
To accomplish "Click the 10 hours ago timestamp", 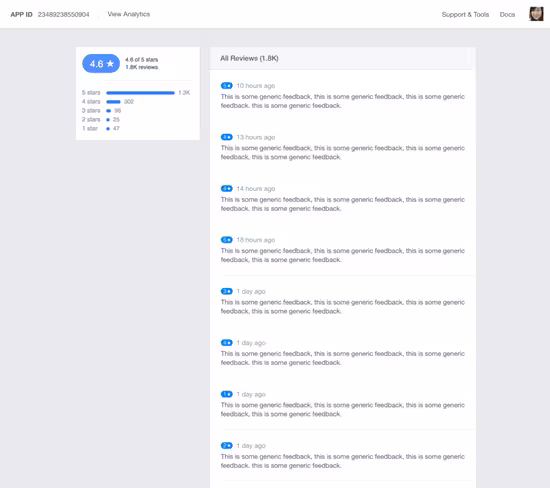I will point(256,86).
